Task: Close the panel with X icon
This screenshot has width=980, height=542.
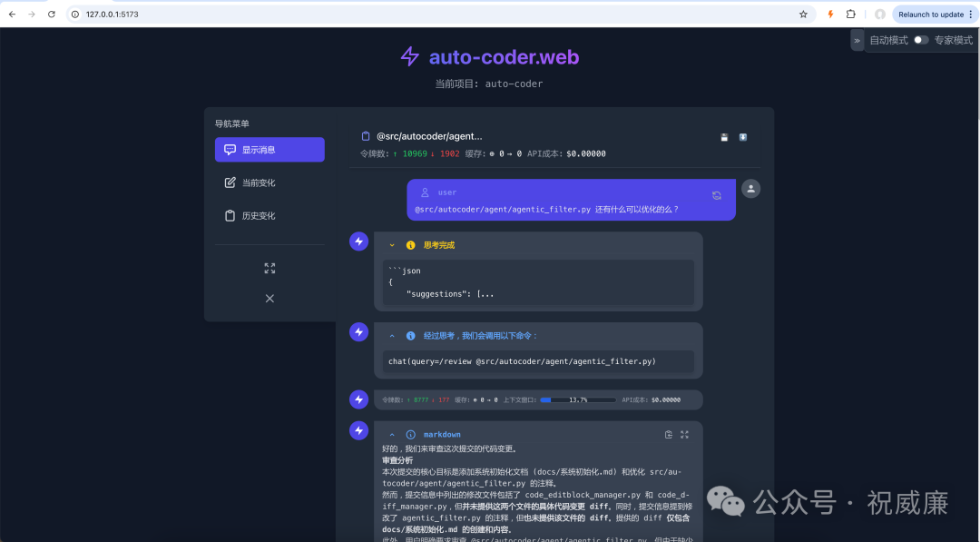Action: 269,298
